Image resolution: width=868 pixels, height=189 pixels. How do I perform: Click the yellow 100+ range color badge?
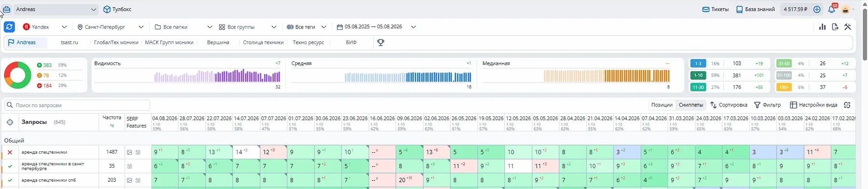(784, 87)
